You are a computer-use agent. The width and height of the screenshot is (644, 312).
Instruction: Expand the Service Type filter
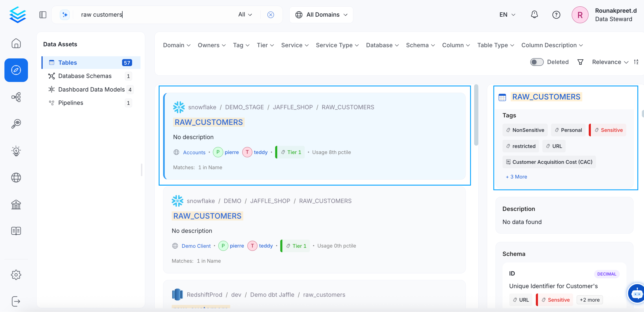click(x=337, y=45)
